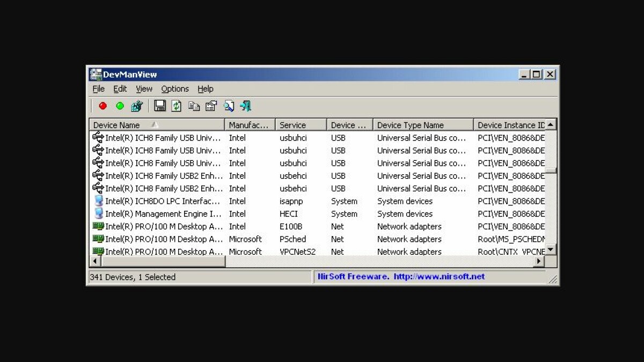Open the Edit menu
Screen dimensions: 644x362
click(x=120, y=89)
